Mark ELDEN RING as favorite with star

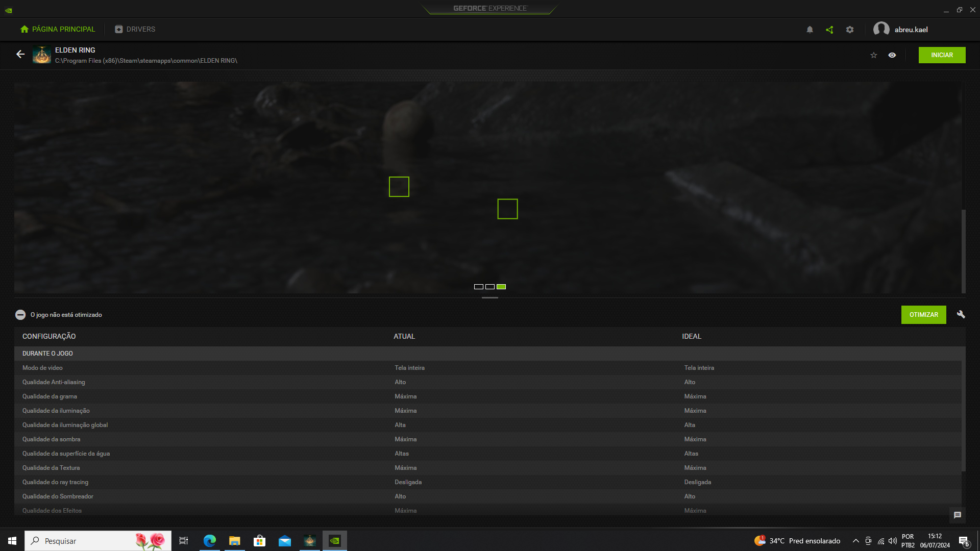(874, 55)
